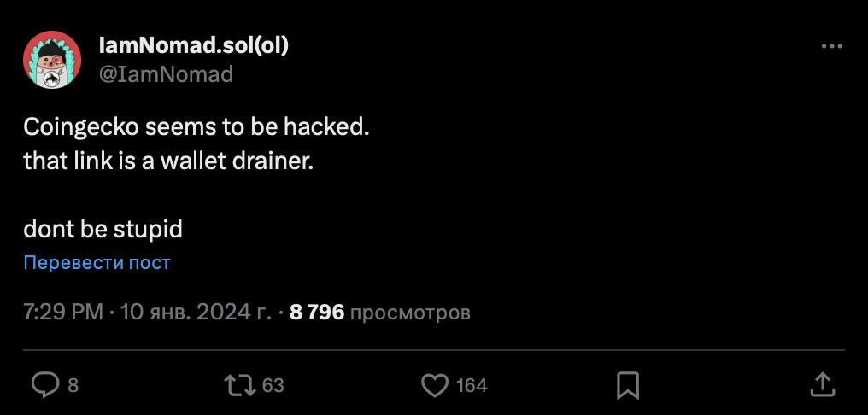Click the просмотров views label
Image resolution: width=868 pixels, height=415 pixels.
[410, 313]
